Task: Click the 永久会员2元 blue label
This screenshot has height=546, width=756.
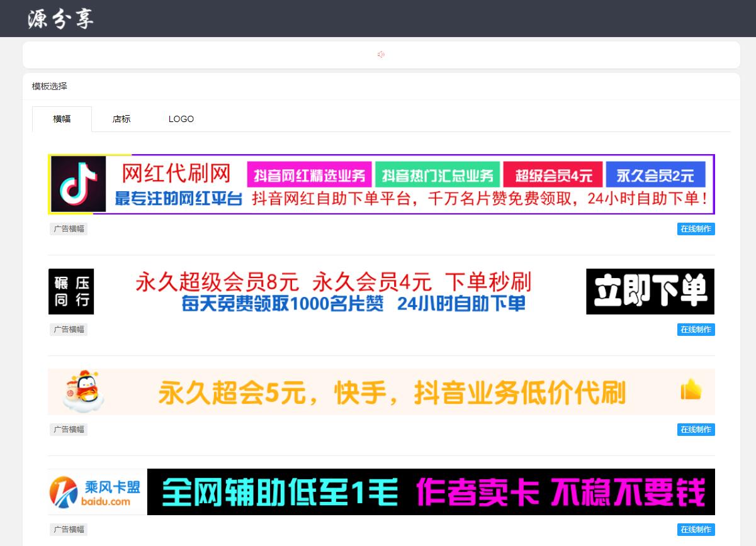Action: click(655, 174)
